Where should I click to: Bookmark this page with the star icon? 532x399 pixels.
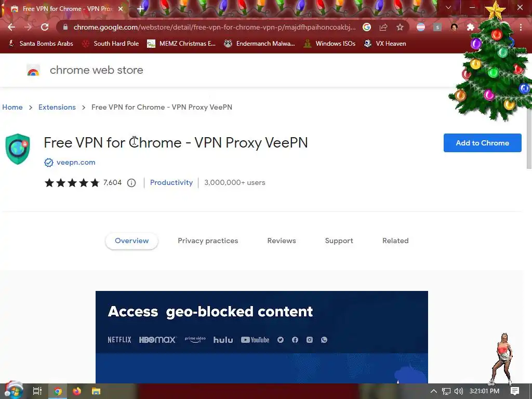(x=400, y=27)
